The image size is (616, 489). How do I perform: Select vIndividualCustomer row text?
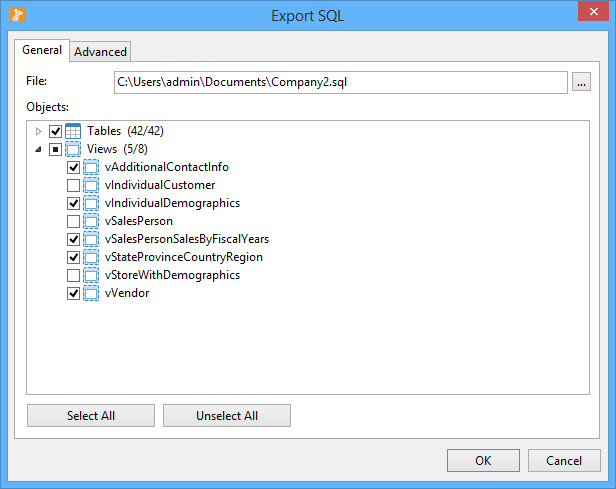coord(160,185)
